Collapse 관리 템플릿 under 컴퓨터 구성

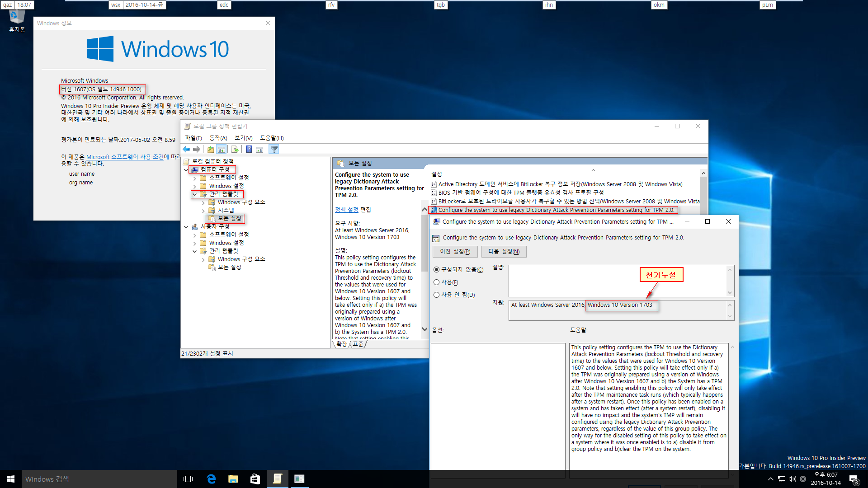[x=195, y=194]
